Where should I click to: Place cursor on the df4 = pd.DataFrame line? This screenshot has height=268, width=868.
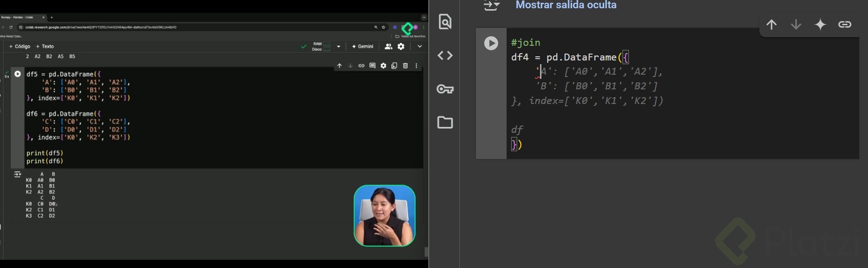[570, 57]
